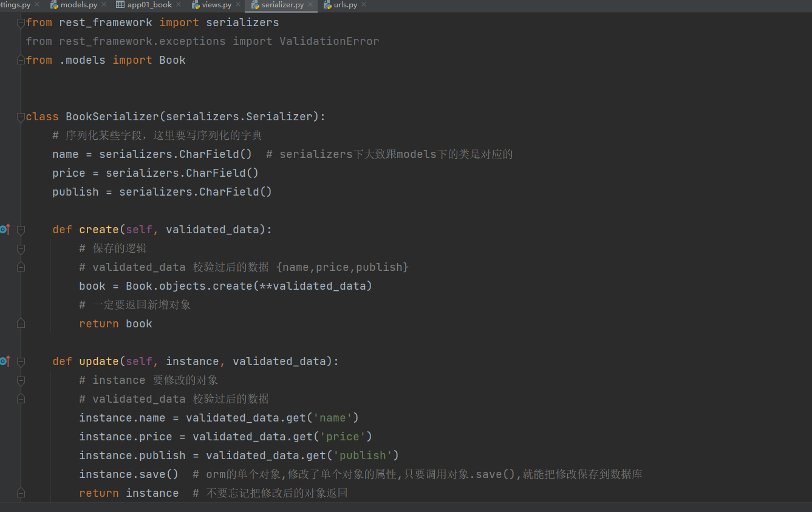
Task: Click the comment '# 不要忘记把修改后的对象返回'
Action: pos(270,493)
